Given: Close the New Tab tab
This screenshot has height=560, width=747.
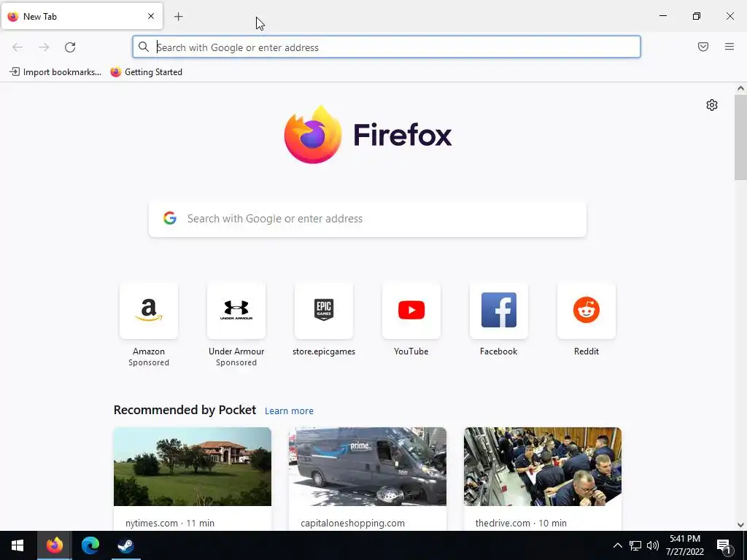Looking at the screenshot, I should tap(151, 16).
